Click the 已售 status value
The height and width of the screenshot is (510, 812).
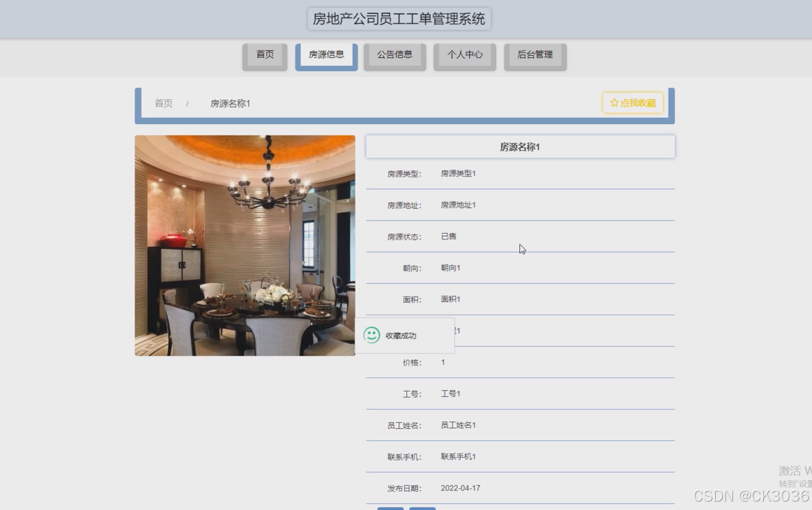[x=448, y=237]
